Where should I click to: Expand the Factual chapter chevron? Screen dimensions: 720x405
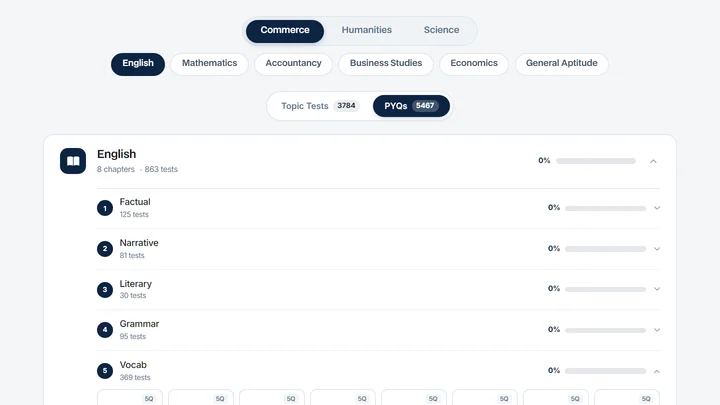tap(657, 208)
